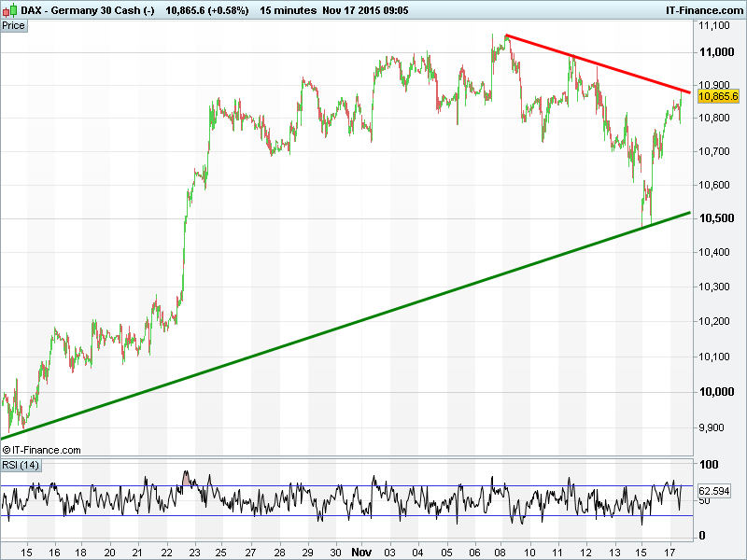Screen dimensions: 747x560
Task: Open the Price panel label
Action: click(14, 25)
